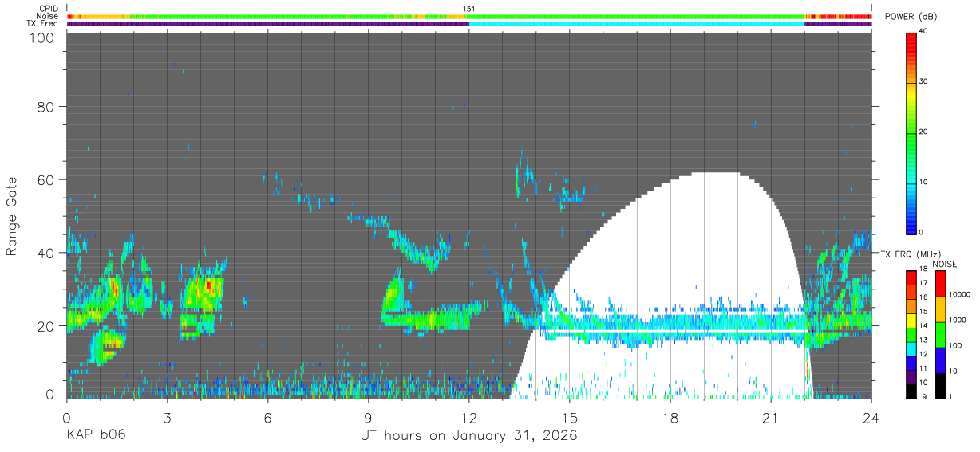Click the NOISE legend title
Viewport: 980px width, 452px height.
(944, 264)
